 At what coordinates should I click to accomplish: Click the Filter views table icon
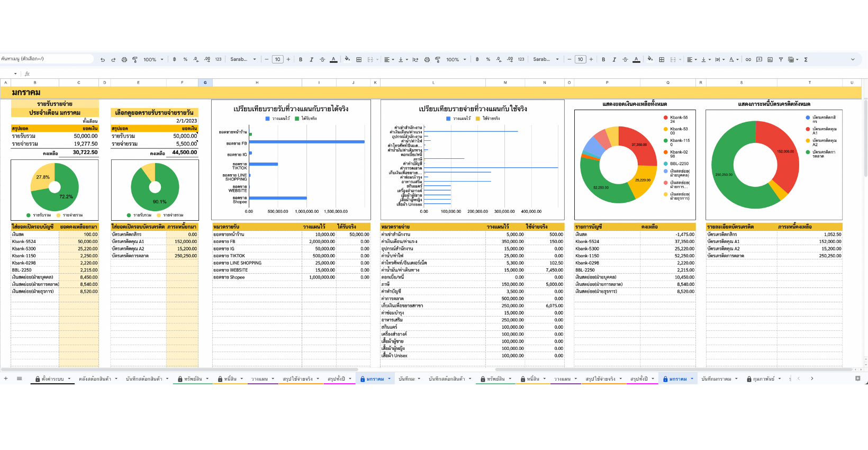point(791,60)
